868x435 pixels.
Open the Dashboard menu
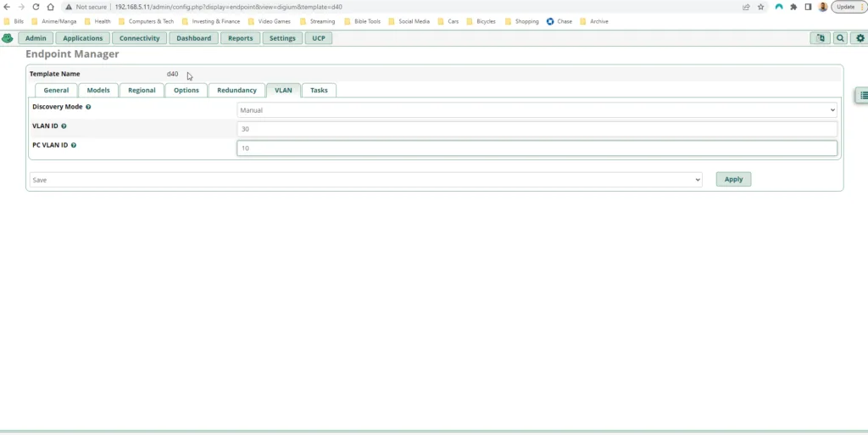point(194,38)
